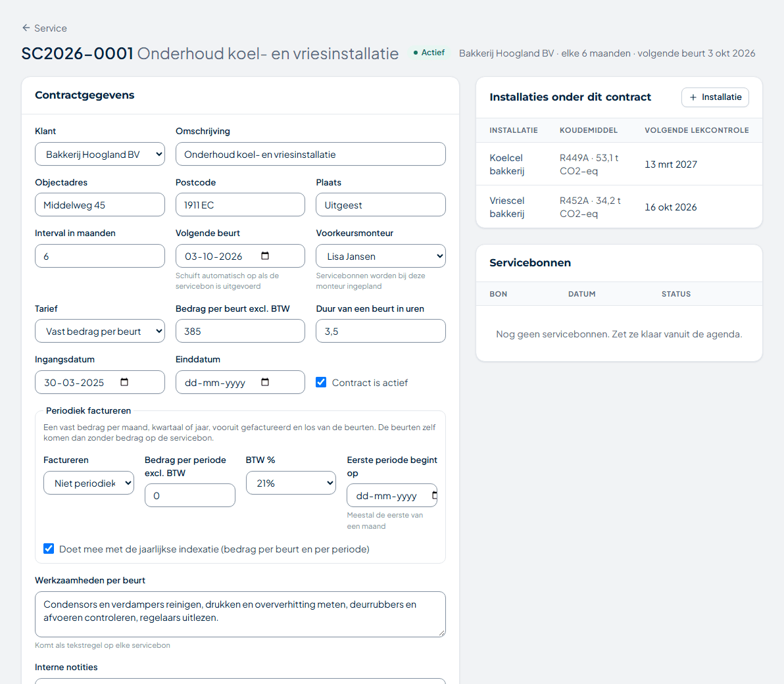Image resolution: width=784 pixels, height=684 pixels.
Task: Add an Installatie to the contract
Action: coord(715,97)
